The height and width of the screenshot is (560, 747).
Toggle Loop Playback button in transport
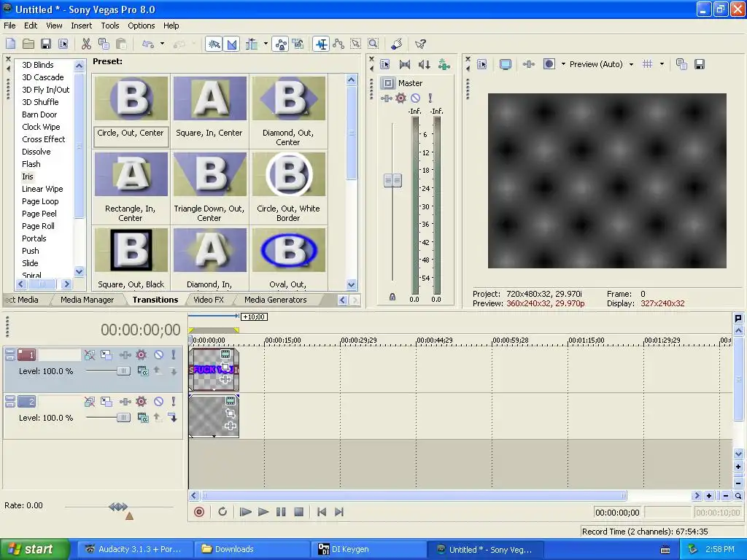pyautogui.click(x=222, y=512)
